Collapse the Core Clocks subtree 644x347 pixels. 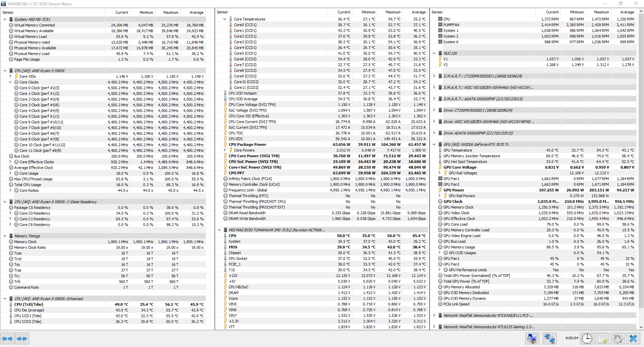[x=10, y=82]
